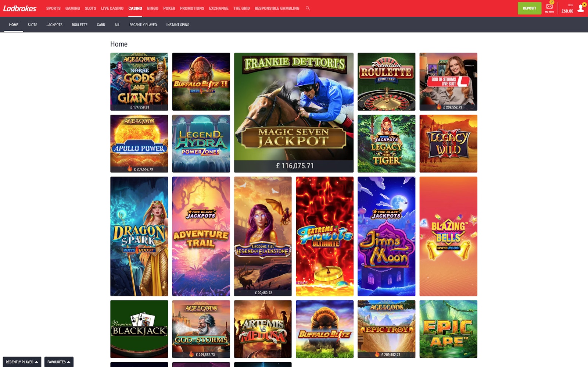
Task: Navigate to the Bingo section
Action: pos(152,8)
